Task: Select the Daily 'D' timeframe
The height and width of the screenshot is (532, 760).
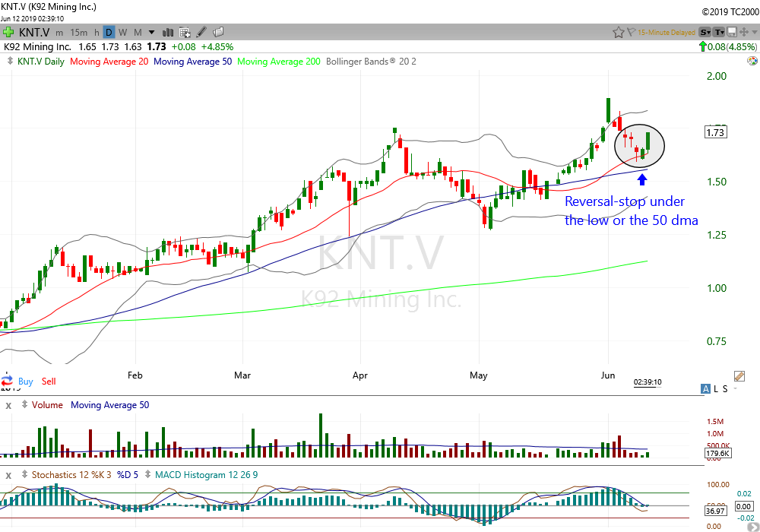Action: [109, 33]
